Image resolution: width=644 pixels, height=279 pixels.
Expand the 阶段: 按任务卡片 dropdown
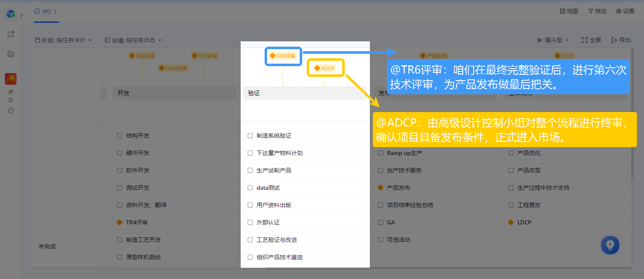click(x=63, y=40)
